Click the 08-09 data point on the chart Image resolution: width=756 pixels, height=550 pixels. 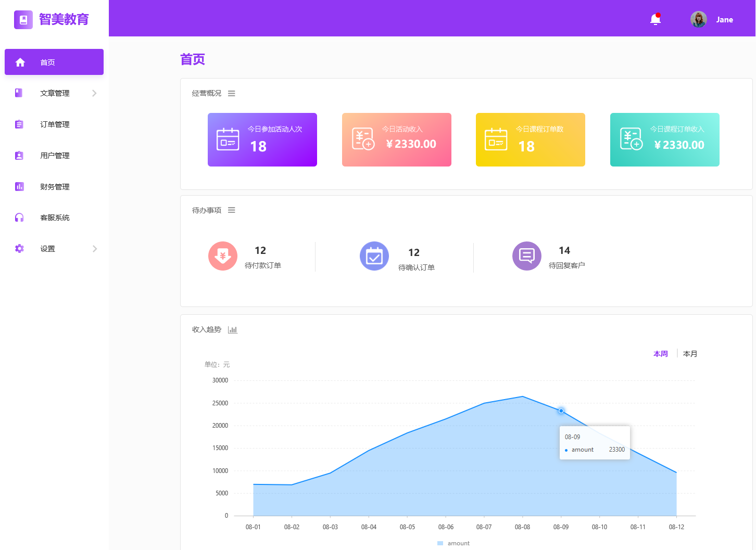pos(561,411)
